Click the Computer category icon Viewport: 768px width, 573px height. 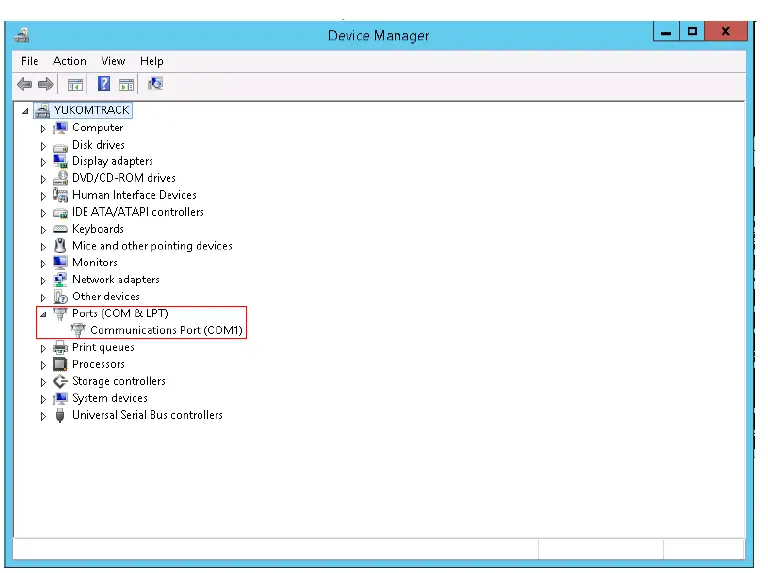click(x=60, y=128)
